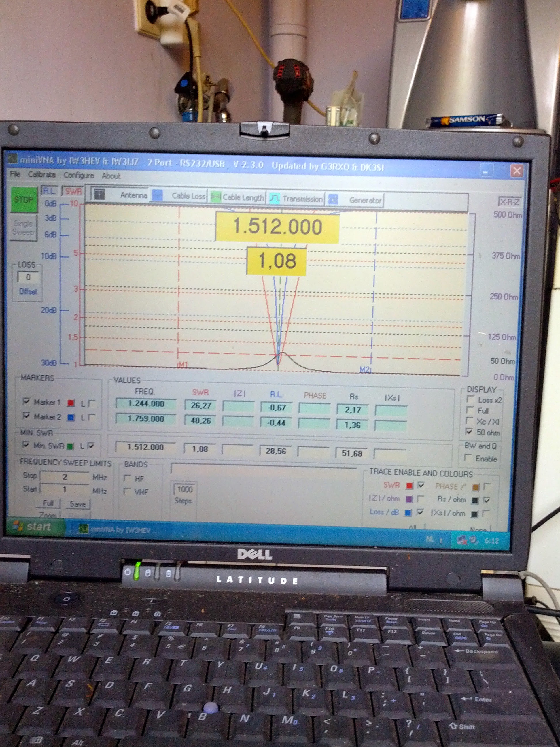Click the miniVNA title bar icon
The width and height of the screenshot is (560, 747).
pos(13,159)
